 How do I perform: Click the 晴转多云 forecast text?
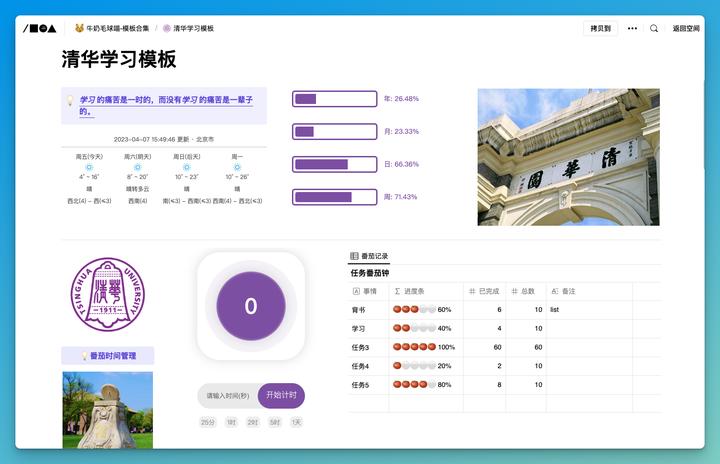[137, 189]
